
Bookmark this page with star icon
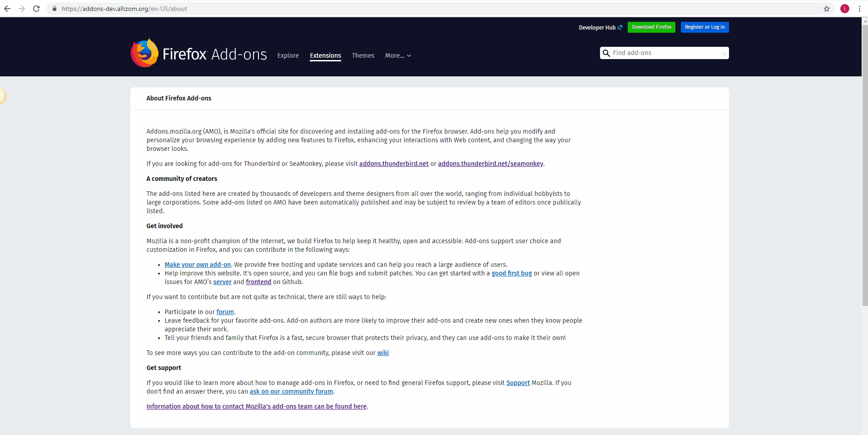[827, 9]
